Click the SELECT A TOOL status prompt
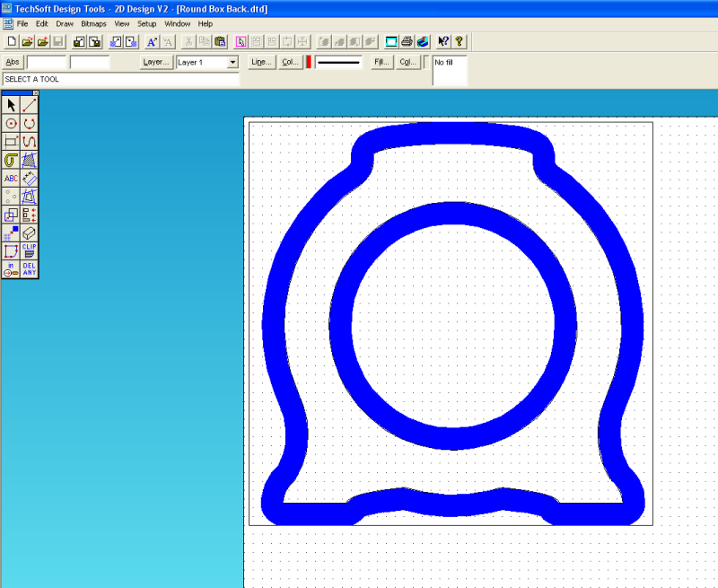This screenshot has height=588, width=718. click(x=121, y=79)
